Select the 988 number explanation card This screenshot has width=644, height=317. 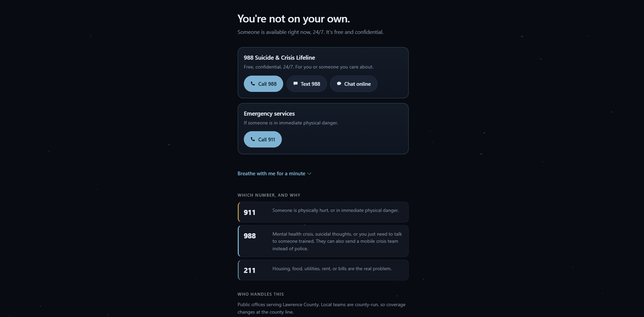(x=323, y=241)
